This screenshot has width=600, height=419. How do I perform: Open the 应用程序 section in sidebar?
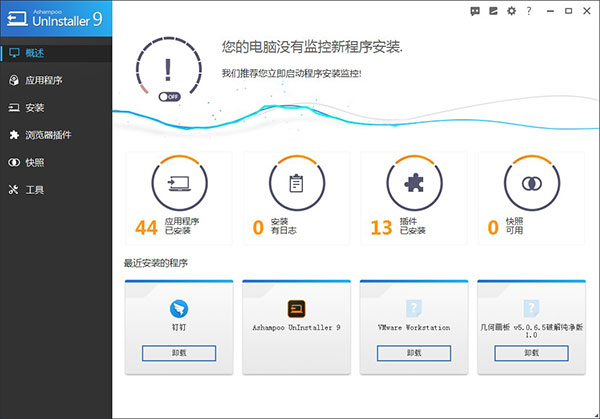(x=56, y=80)
